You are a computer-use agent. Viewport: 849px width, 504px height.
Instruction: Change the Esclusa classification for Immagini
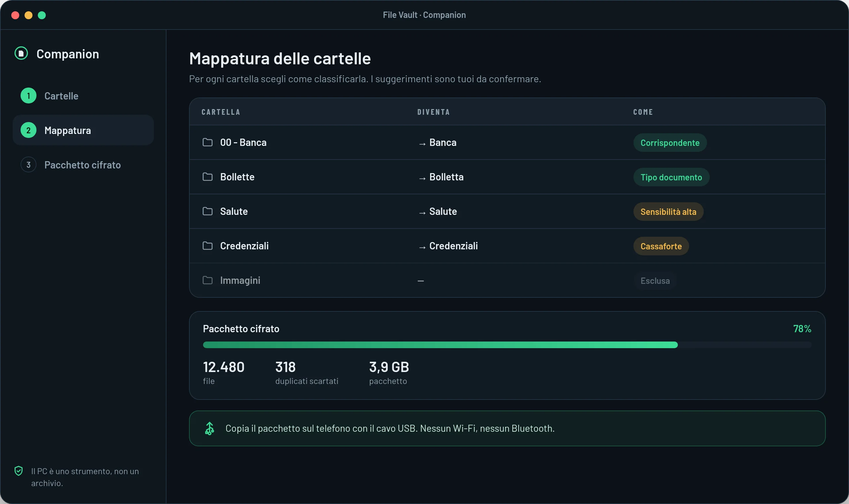655,281
